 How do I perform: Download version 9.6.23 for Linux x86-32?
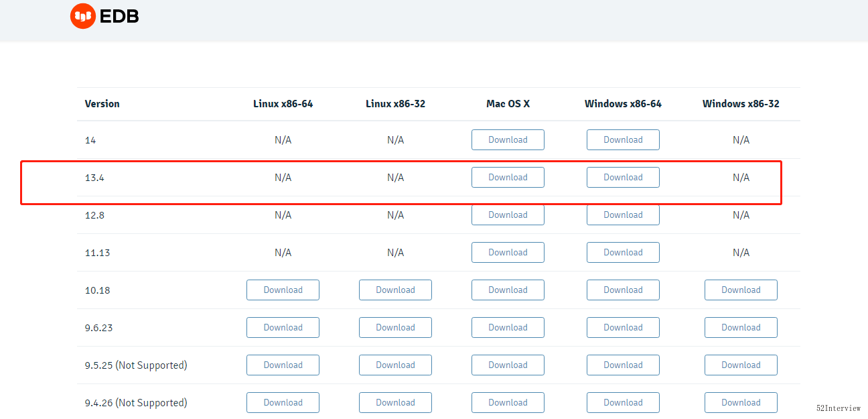click(x=395, y=328)
